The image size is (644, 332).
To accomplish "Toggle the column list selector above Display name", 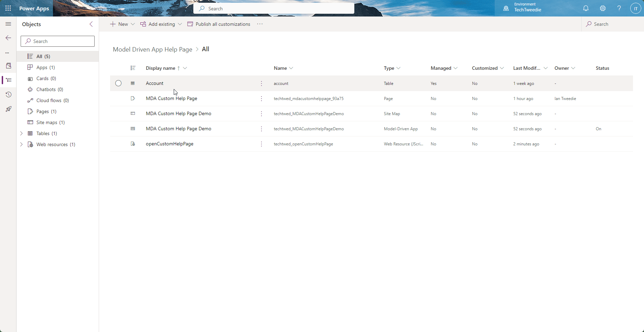I will coord(133,68).
